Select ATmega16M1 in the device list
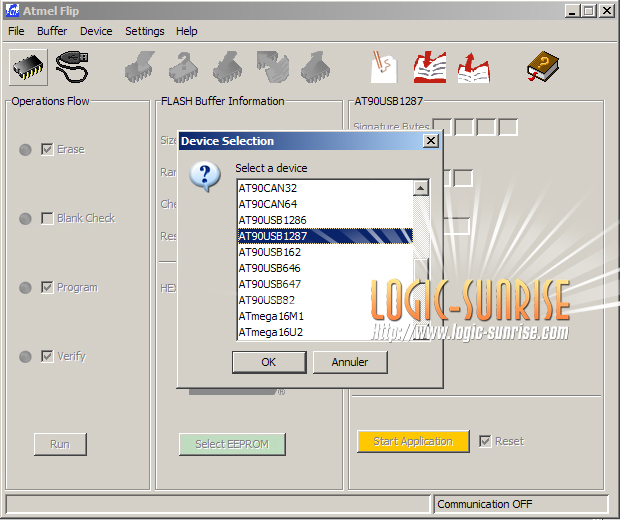The width and height of the screenshot is (620, 520). (325, 316)
